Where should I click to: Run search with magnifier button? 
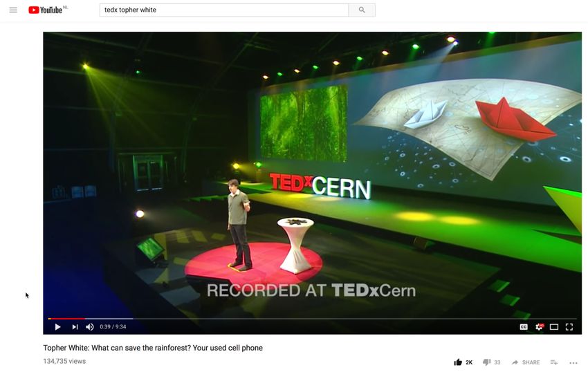[362, 10]
